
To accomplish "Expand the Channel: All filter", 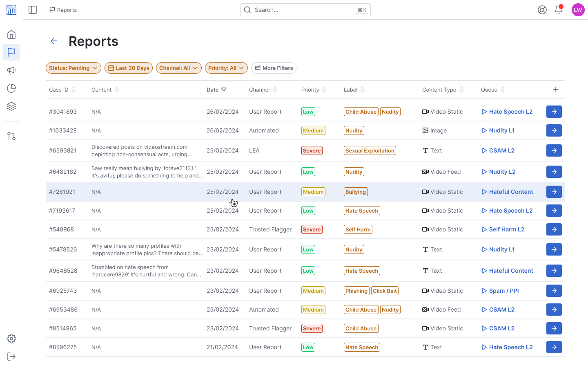I will tap(178, 68).
